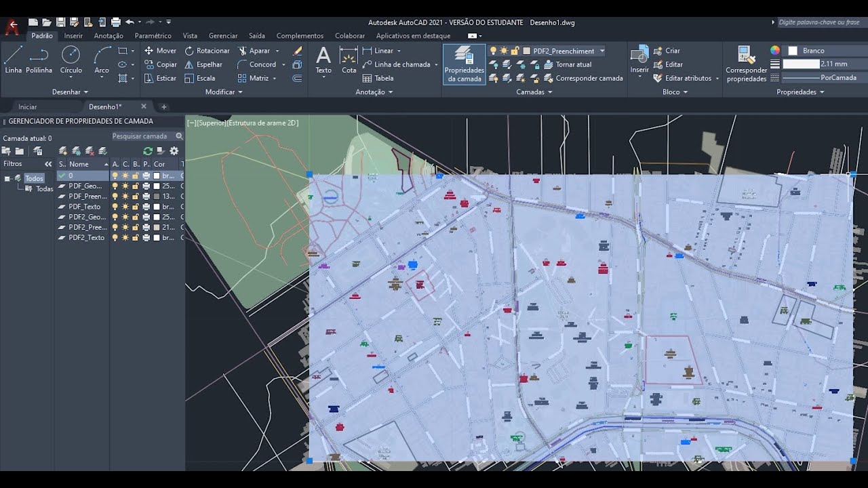Click the refresh icon in layer manager

[x=148, y=150]
